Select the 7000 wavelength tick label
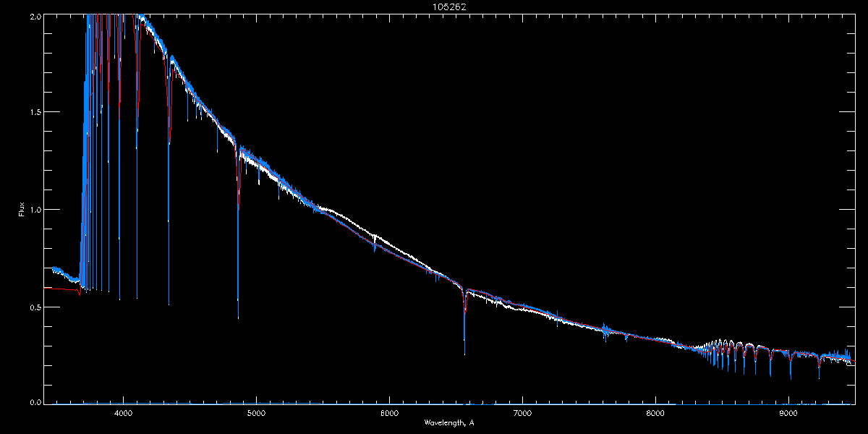Image resolution: width=868 pixels, height=434 pixels. click(522, 413)
